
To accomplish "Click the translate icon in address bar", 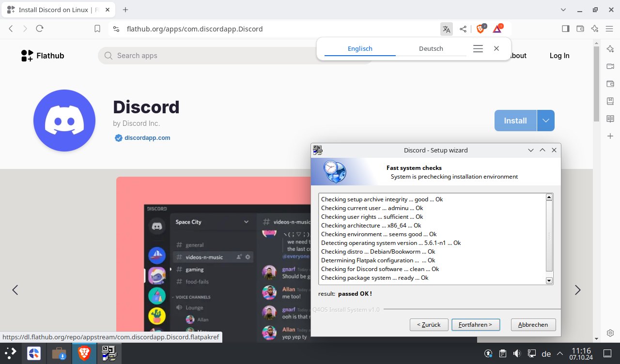I will (x=446, y=29).
